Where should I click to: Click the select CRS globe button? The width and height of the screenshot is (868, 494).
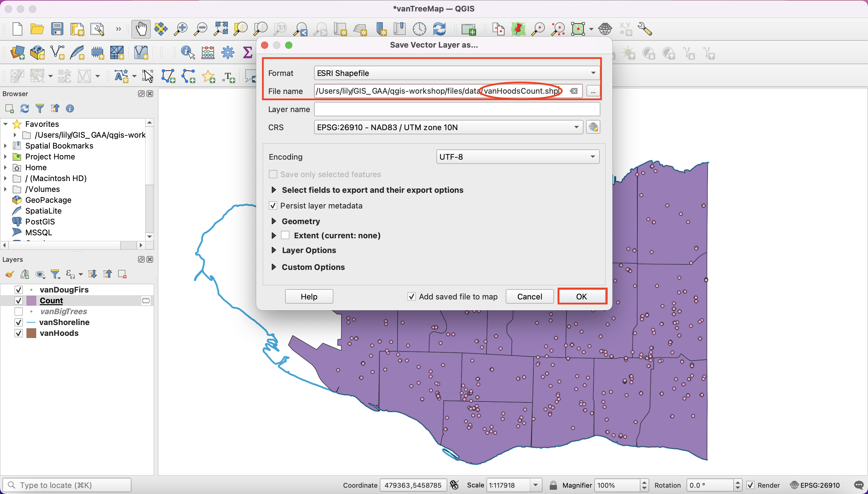(x=593, y=127)
